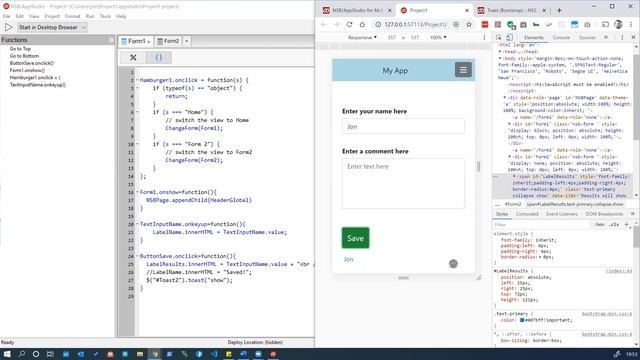This screenshot has height=360, width=640.
Task: Click the address bar showing 127.0.0.1
Action: coord(416,24)
